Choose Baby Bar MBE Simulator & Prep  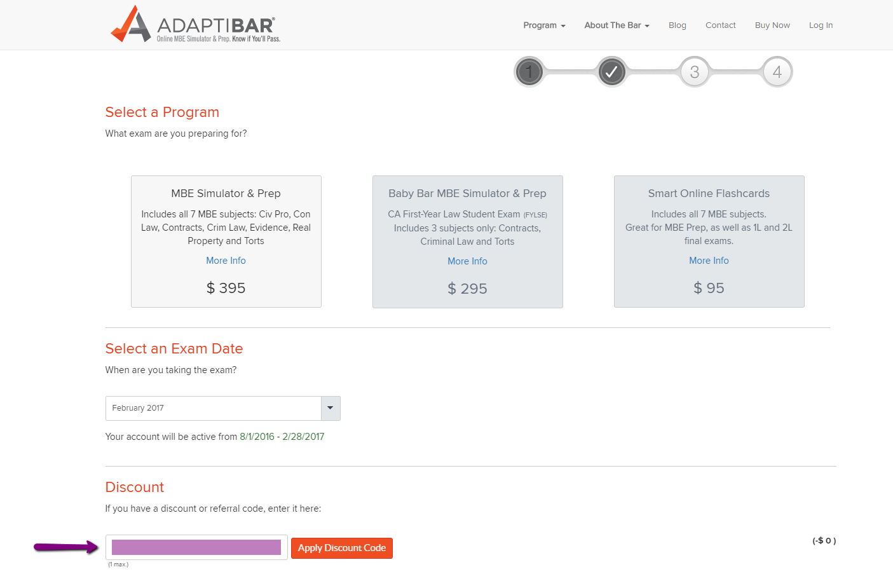(467, 193)
